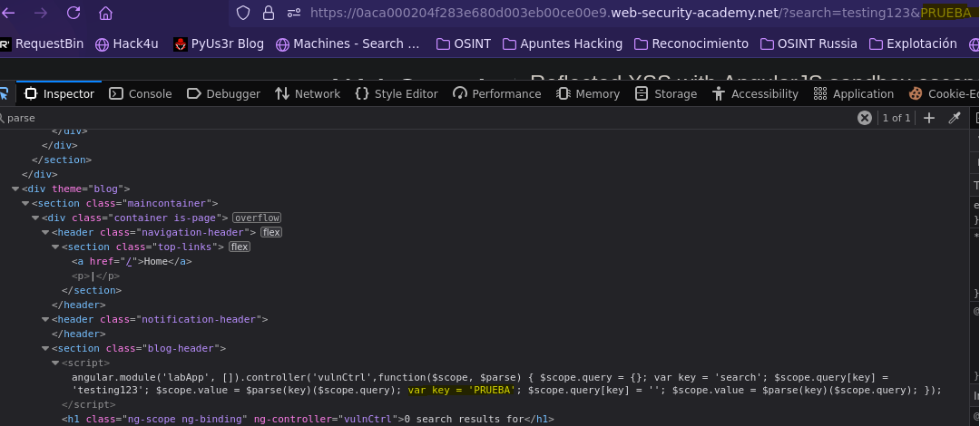980x426 pixels.
Task: Toggle flex badge on top-links section
Action: pyautogui.click(x=240, y=247)
